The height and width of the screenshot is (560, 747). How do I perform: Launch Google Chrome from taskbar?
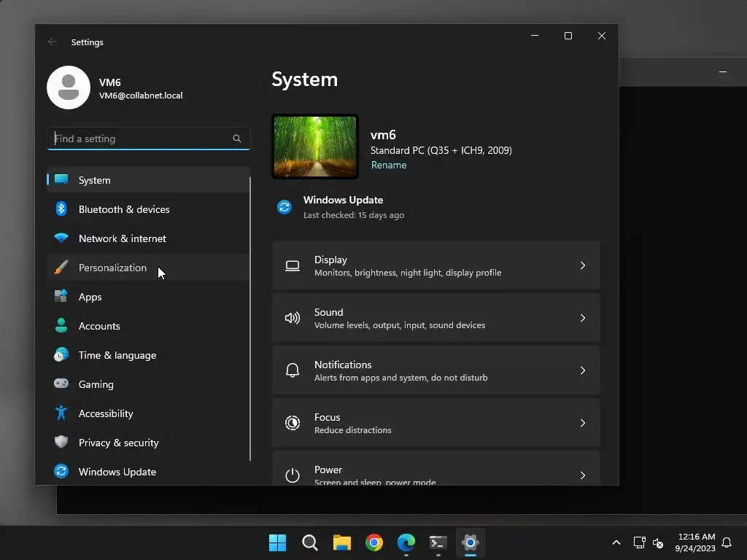pyautogui.click(x=374, y=542)
